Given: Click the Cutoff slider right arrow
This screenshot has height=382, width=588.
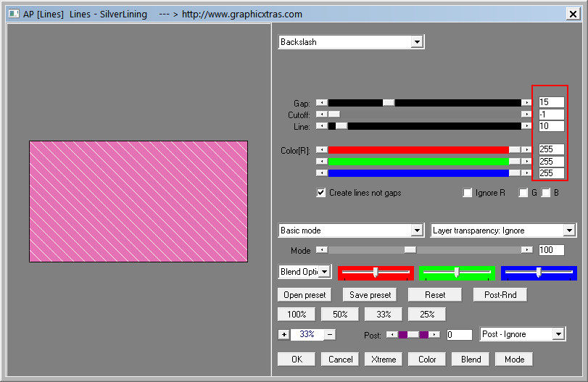Looking at the screenshot, I should click(526, 115).
